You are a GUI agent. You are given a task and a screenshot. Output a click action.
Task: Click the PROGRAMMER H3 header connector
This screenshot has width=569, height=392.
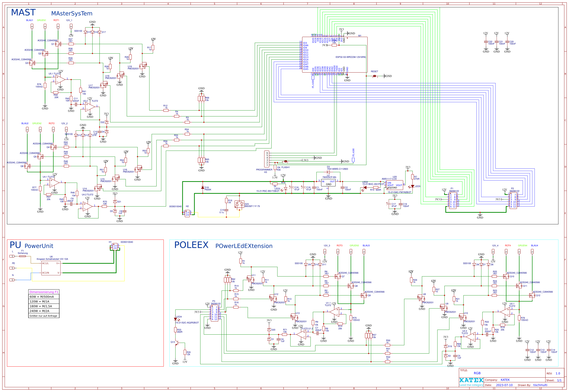[x=266, y=159]
